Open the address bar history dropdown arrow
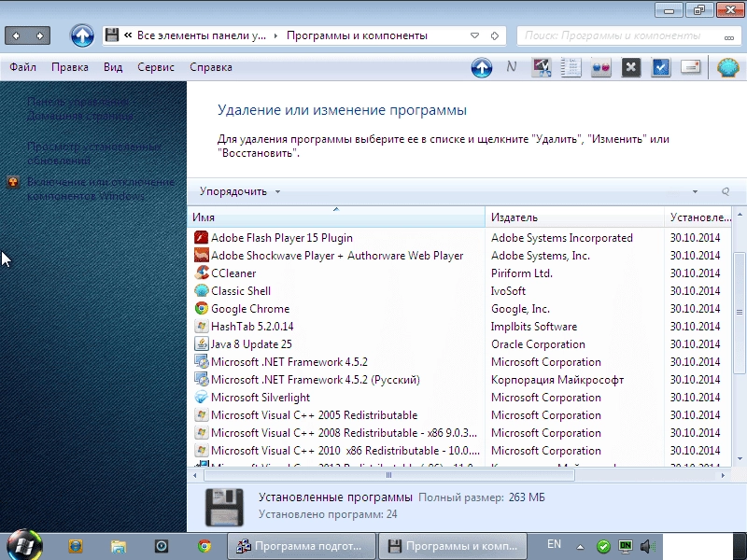The width and height of the screenshot is (747, 560). (x=474, y=35)
